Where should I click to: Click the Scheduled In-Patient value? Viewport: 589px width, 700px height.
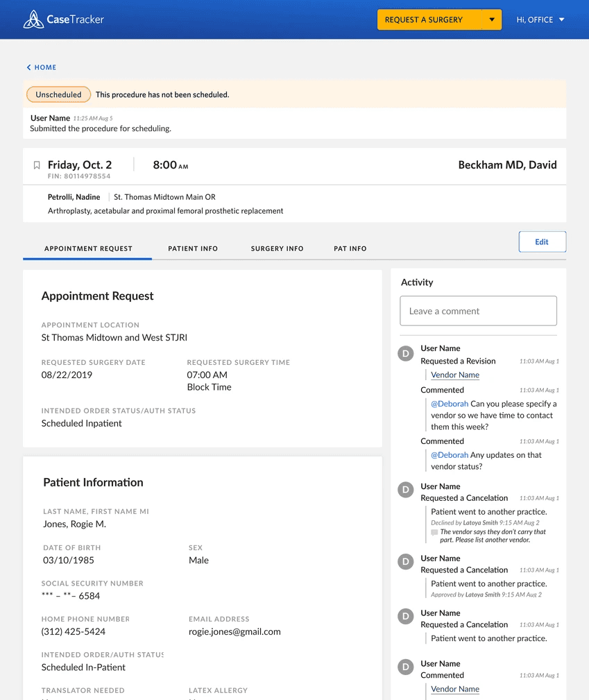83,667
